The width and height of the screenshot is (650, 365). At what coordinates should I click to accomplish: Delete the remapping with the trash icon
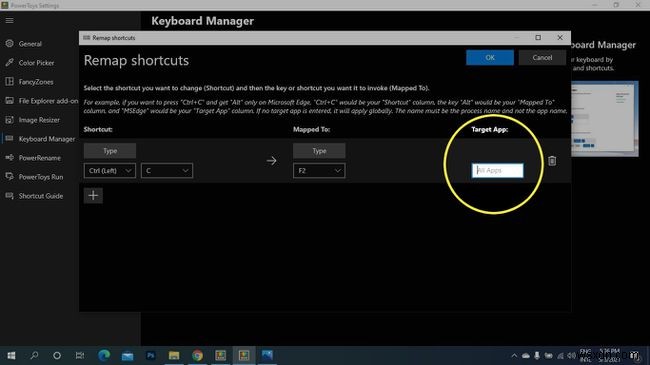pos(552,161)
